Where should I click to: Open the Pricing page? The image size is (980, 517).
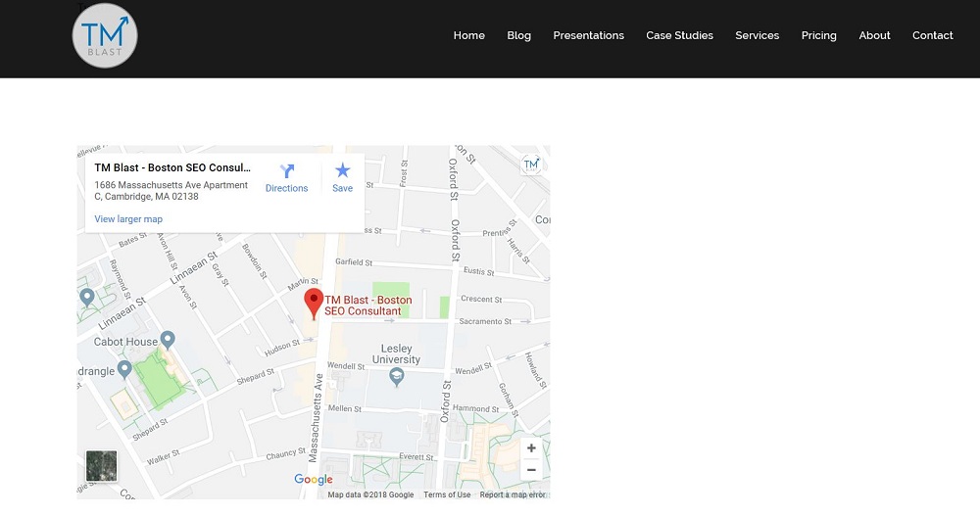coord(818,35)
